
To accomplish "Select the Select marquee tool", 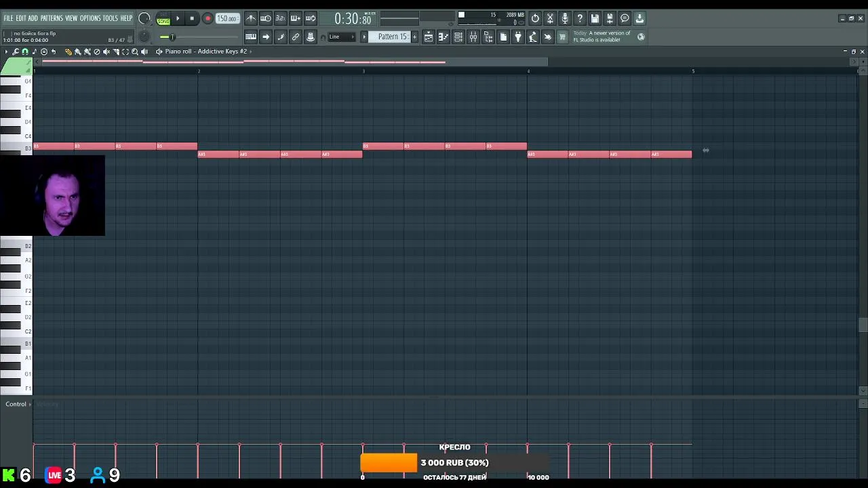I will pos(125,52).
